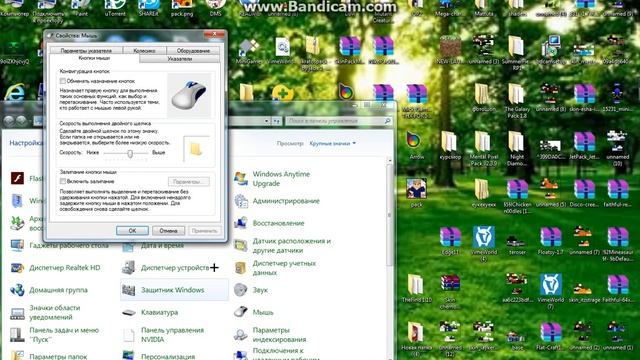This screenshot has width=640, height=360.
Task: Select SHAREit desktop shortcut
Action: pyautogui.click(x=148, y=8)
